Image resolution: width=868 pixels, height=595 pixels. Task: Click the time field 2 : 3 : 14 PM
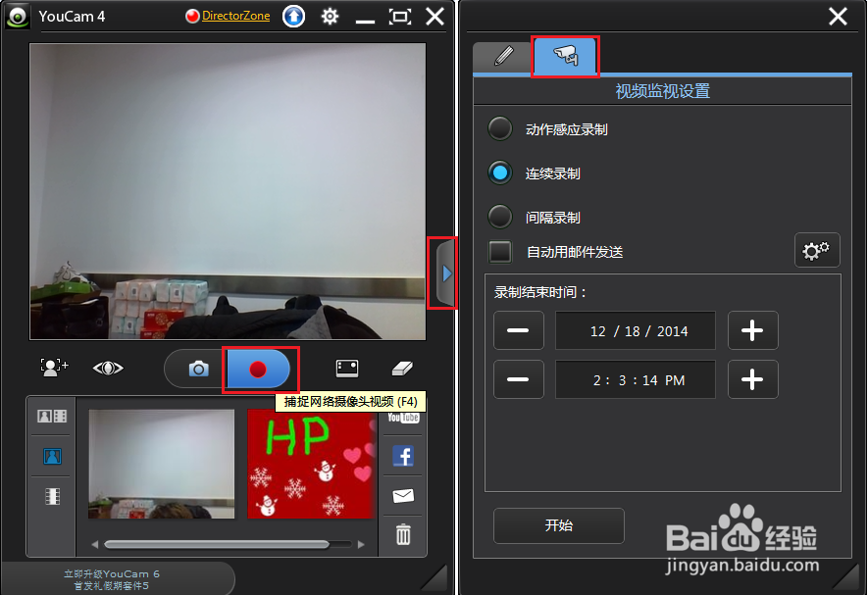pos(636,379)
